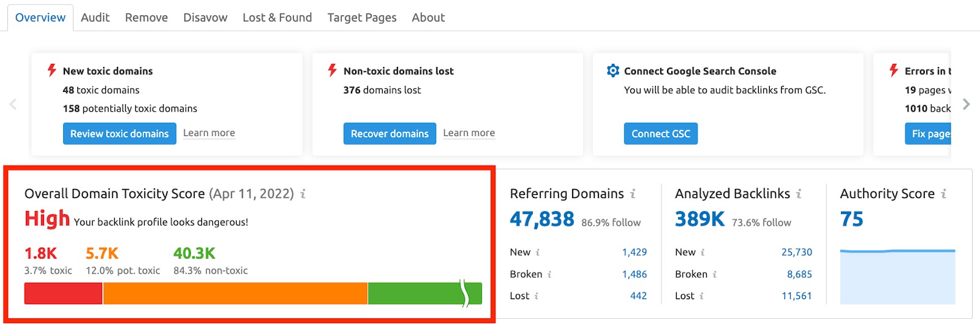Click info icon next to Referring Domains
Image resolution: width=980 pixels, height=325 pixels.
click(633, 194)
